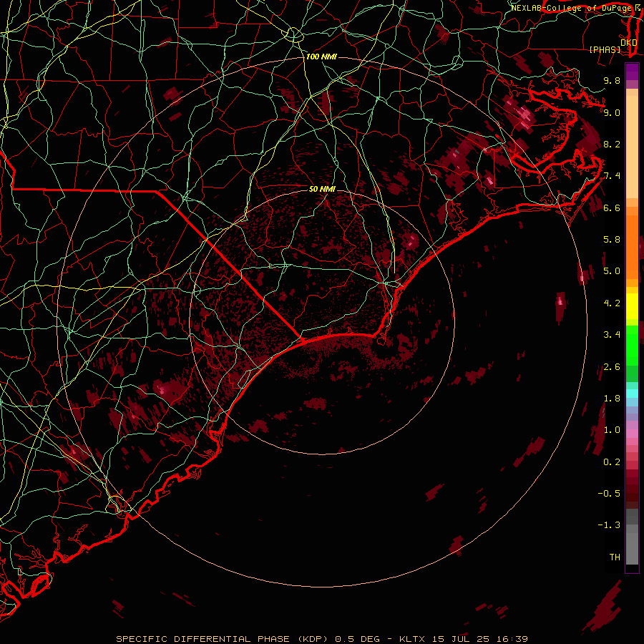Click the [PHAS] units label
Viewport: 644px width, 644px height.
(605, 49)
